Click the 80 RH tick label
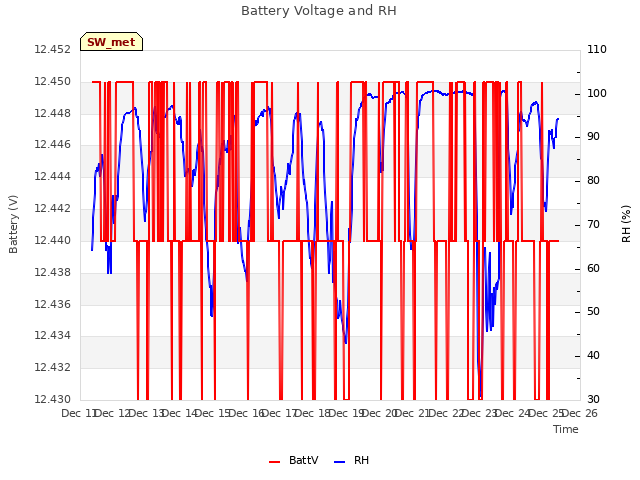Viewport: 640px width, 480px height. (x=593, y=181)
